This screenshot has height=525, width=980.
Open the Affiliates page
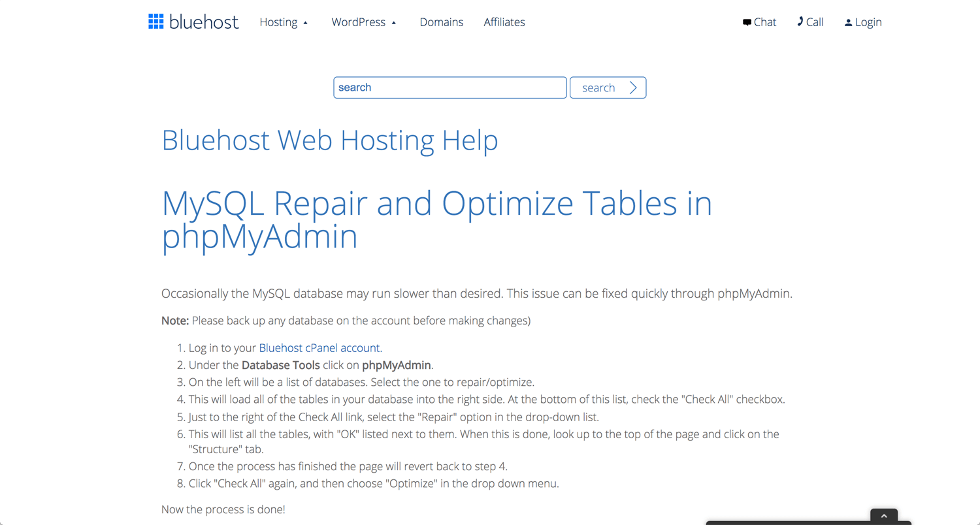coord(504,22)
